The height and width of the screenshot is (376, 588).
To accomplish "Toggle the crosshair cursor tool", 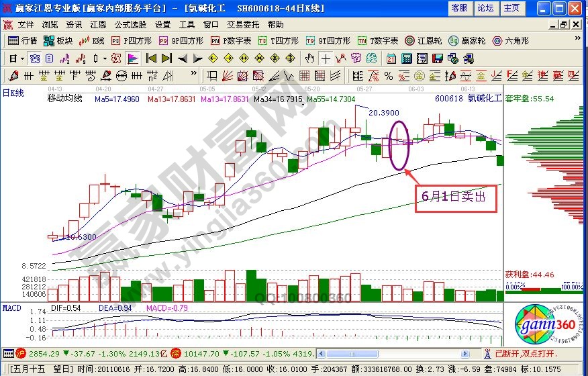I will 325,58.
